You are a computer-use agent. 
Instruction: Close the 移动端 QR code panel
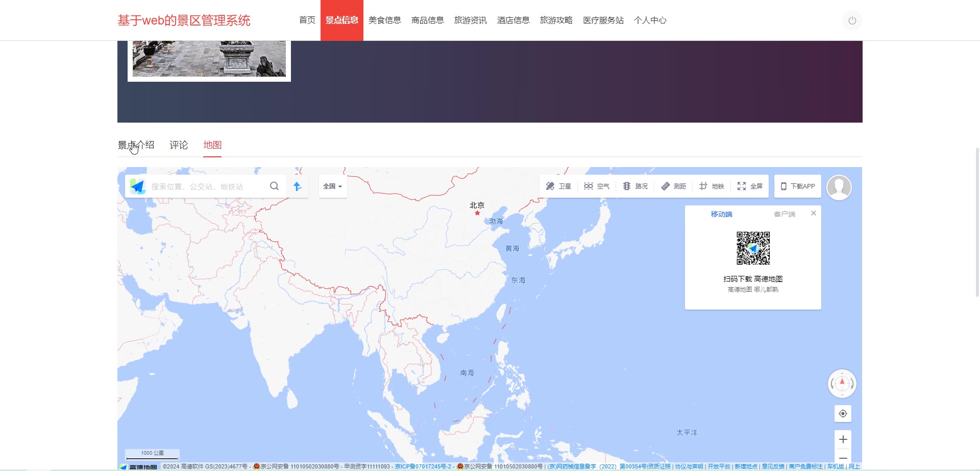[813, 213]
